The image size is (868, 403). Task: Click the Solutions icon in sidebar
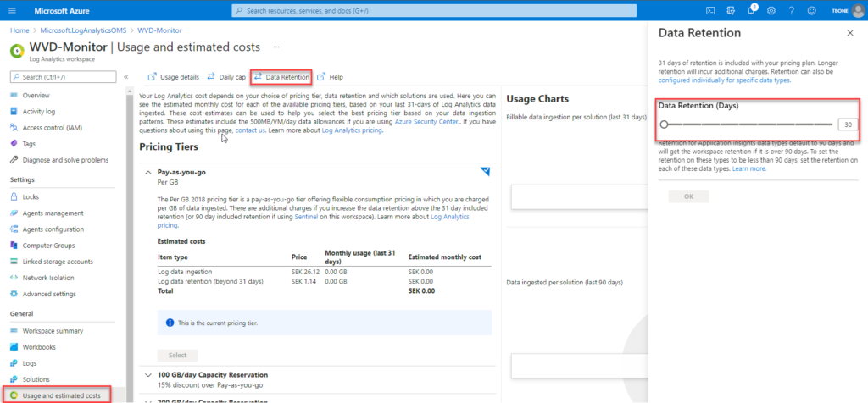tap(14, 379)
